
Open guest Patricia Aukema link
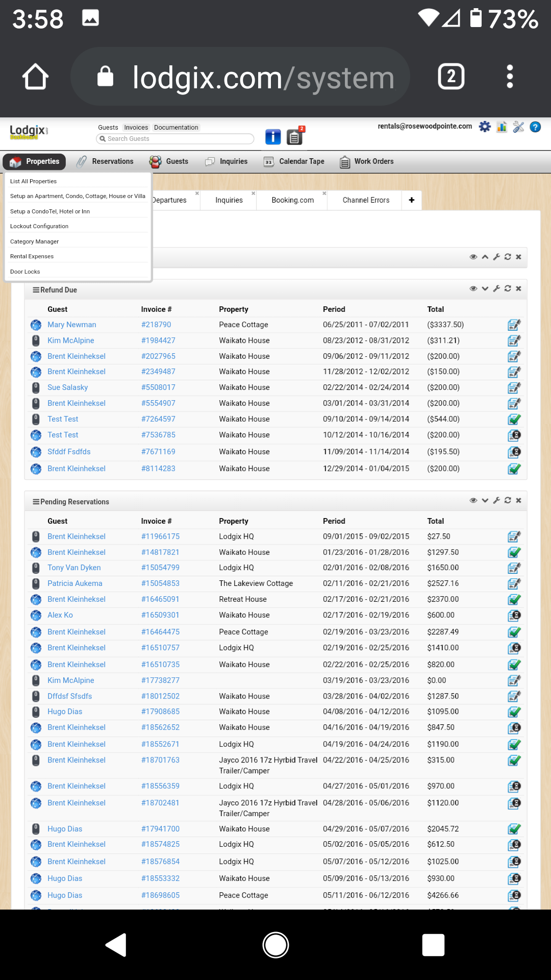point(74,583)
